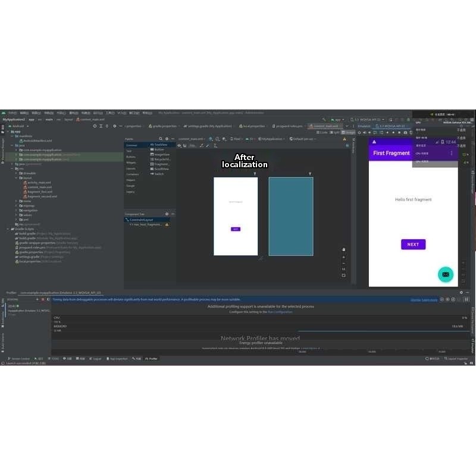The image size is (476, 476).
Task: Tap the teal mail floating action button
Action: tap(446, 274)
